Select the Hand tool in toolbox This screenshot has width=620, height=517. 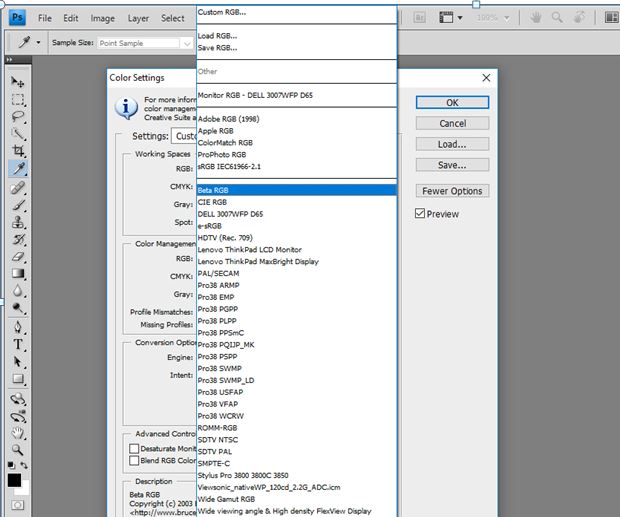[17, 433]
